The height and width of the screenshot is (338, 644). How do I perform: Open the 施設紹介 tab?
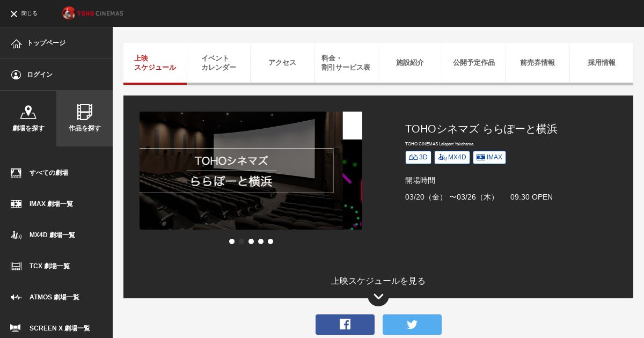click(x=410, y=63)
